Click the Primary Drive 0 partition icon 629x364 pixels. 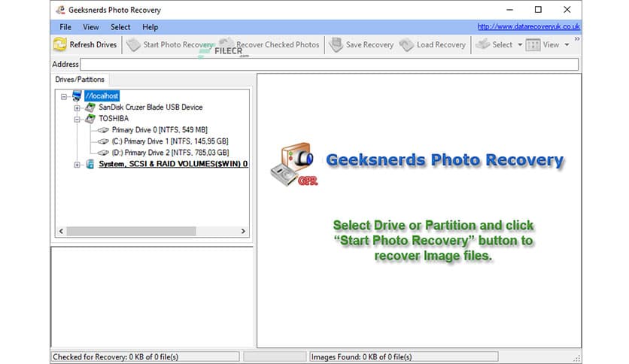tap(103, 130)
